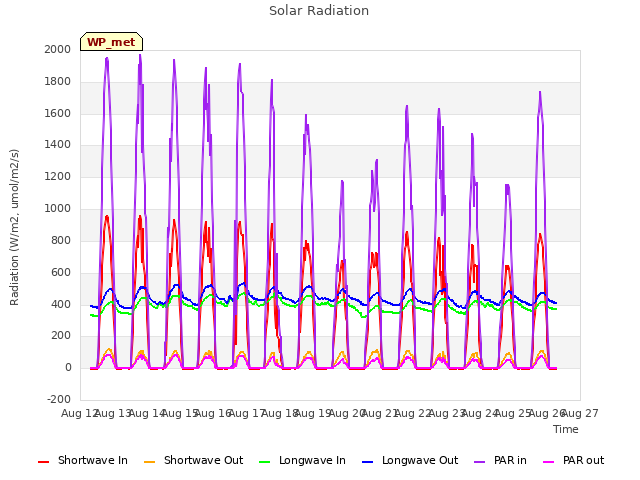The height and width of the screenshot is (480, 640).
Task: Select the PAR out legend entry
Action: point(573,461)
